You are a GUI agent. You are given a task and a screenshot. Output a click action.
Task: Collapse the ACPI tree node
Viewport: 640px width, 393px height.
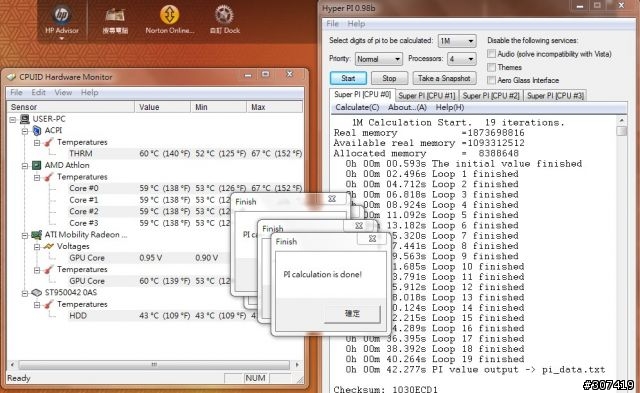(x=25, y=131)
